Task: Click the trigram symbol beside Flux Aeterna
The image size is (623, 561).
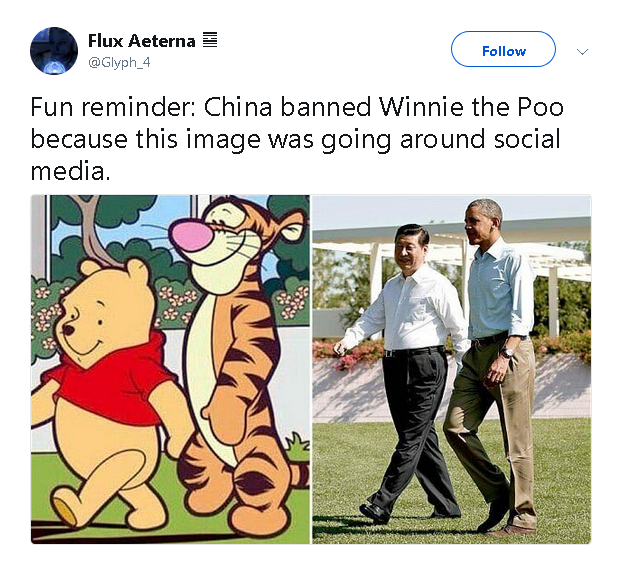Action: (210, 40)
